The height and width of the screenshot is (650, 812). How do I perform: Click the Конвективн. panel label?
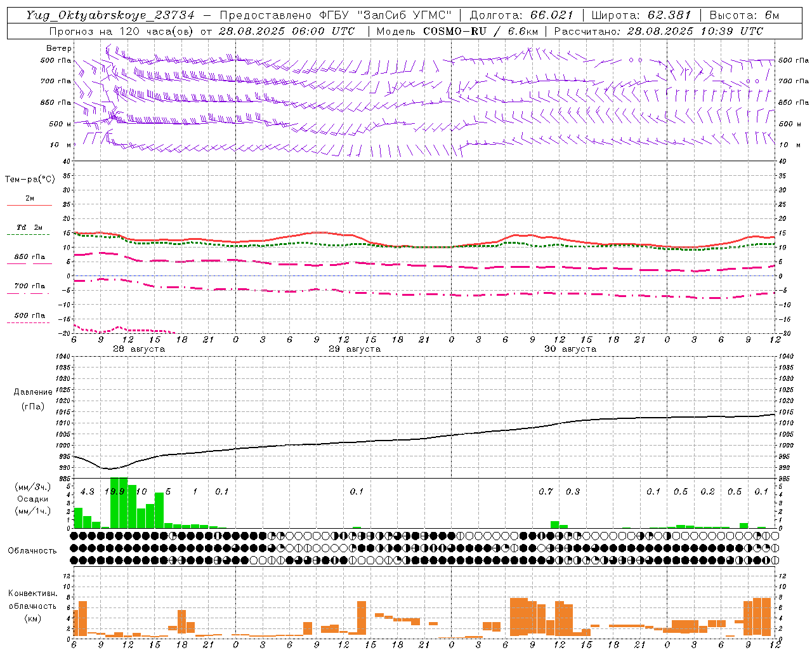coord(32,594)
